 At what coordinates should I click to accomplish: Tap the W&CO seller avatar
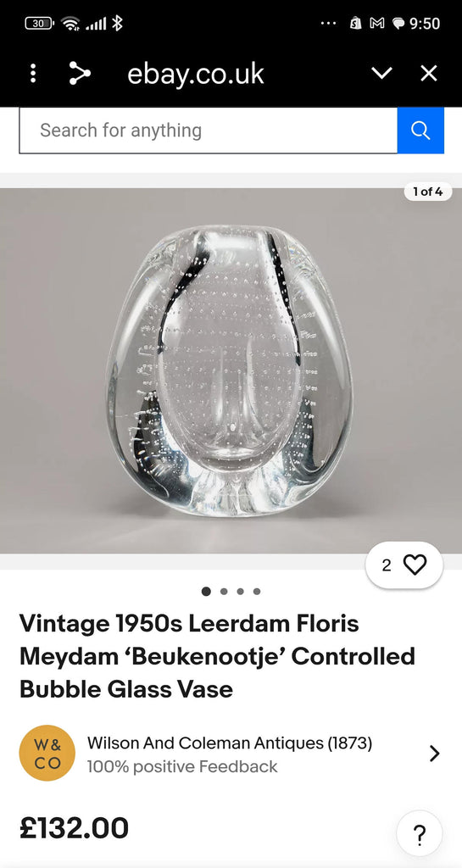click(47, 753)
